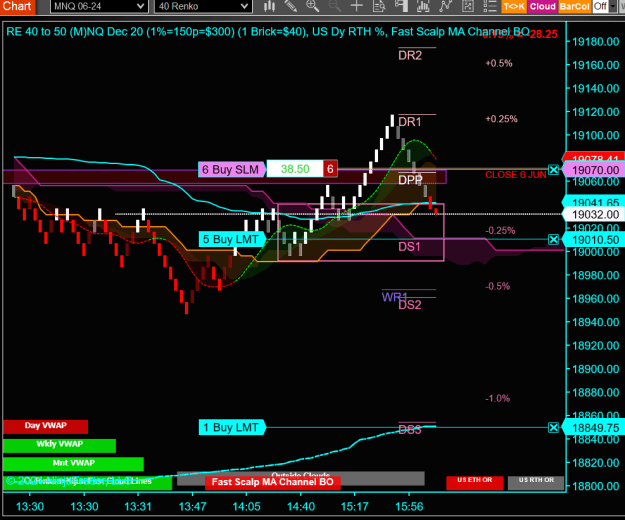Click the Fast Scalp MA Channel BO red label
This screenshot has height=520, width=625.
click(x=273, y=482)
